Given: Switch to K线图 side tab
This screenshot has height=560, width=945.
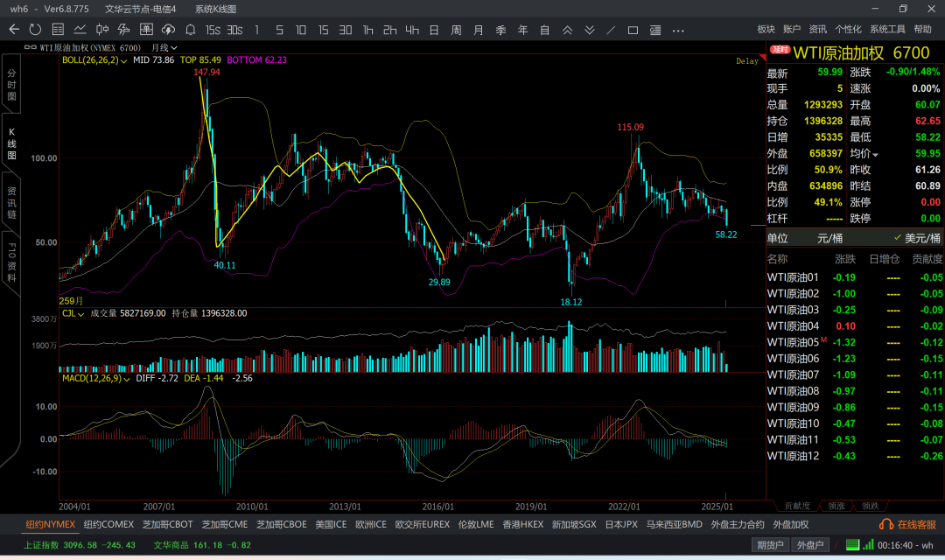Looking at the screenshot, I should [x=11, y=143].
